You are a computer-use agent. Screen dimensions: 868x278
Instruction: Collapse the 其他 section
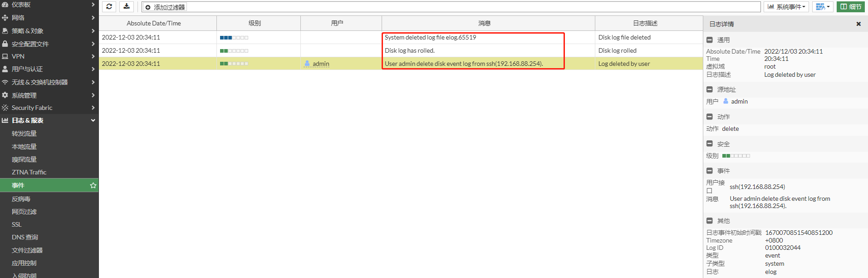point(710,221)
